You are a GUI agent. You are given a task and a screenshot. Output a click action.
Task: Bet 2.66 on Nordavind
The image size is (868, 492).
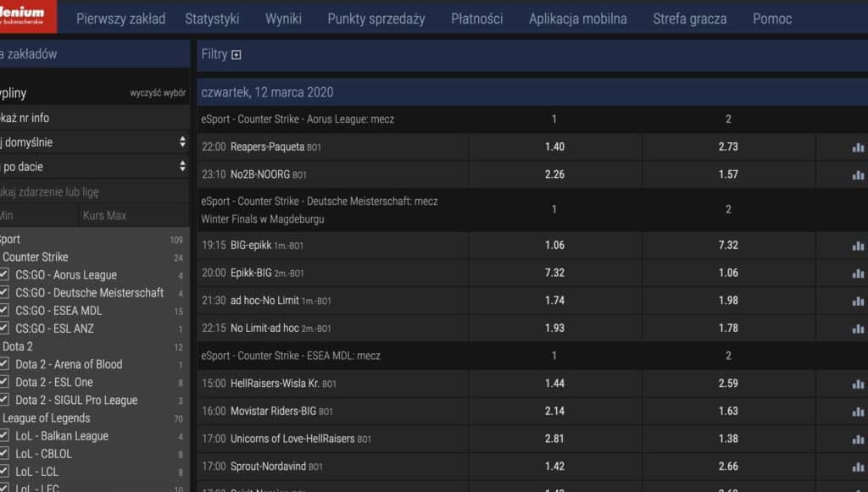point(728,467)
